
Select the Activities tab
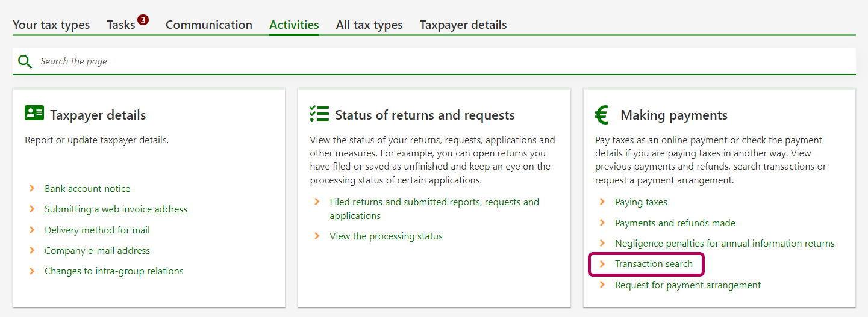294,25
